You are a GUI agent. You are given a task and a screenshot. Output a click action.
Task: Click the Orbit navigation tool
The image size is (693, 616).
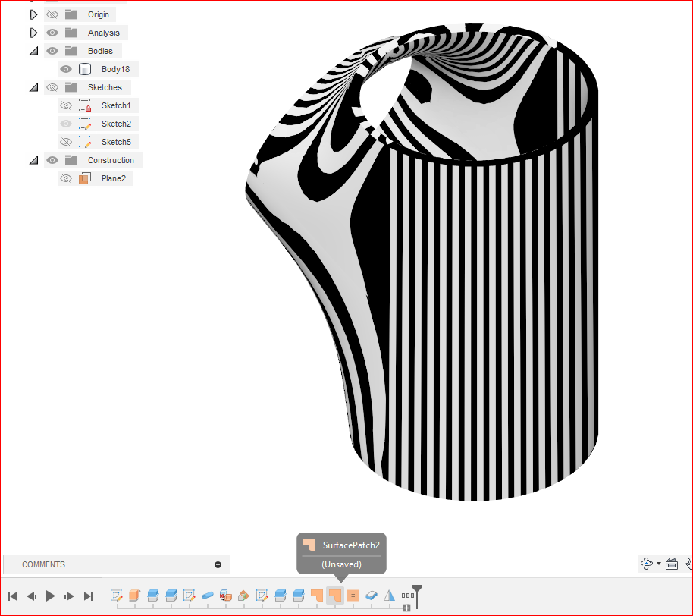[x=647, y=564]
